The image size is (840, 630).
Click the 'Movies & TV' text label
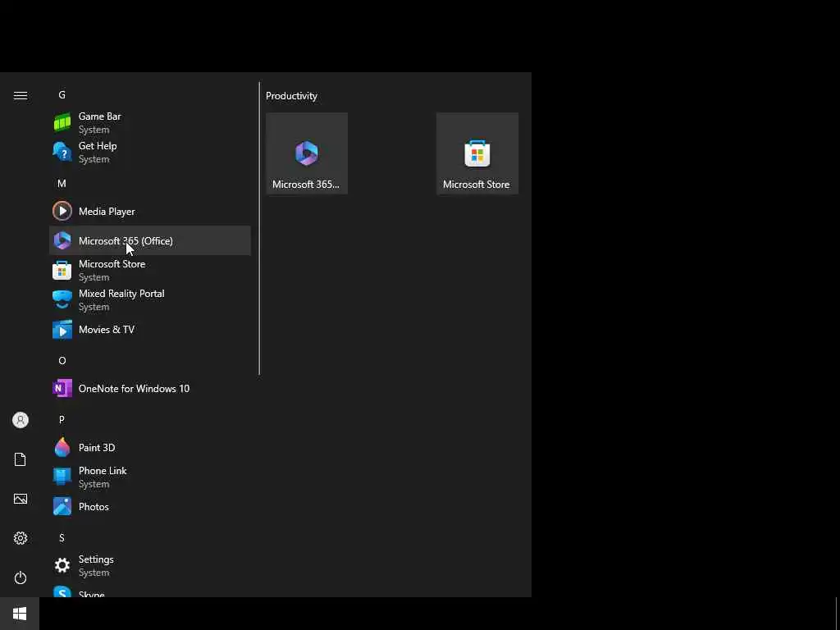(107, 330)
